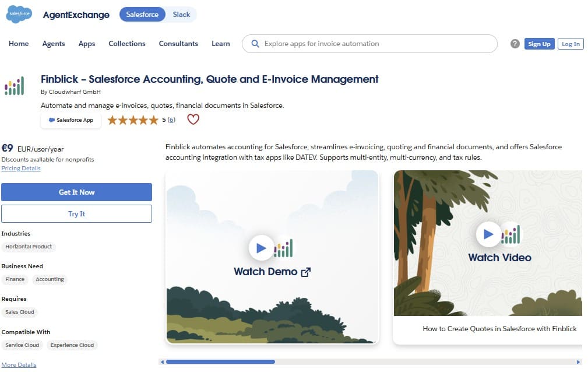Switch to the Slack toggle option
This screenshot has width=588, height=372.
pyautogui.click(x=181, y=14)
